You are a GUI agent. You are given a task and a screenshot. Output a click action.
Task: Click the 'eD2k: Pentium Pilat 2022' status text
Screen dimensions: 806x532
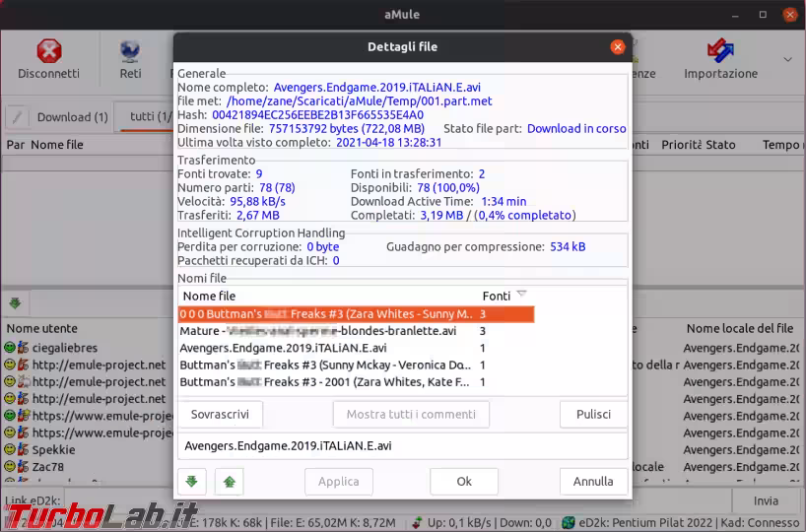[645, 523]
